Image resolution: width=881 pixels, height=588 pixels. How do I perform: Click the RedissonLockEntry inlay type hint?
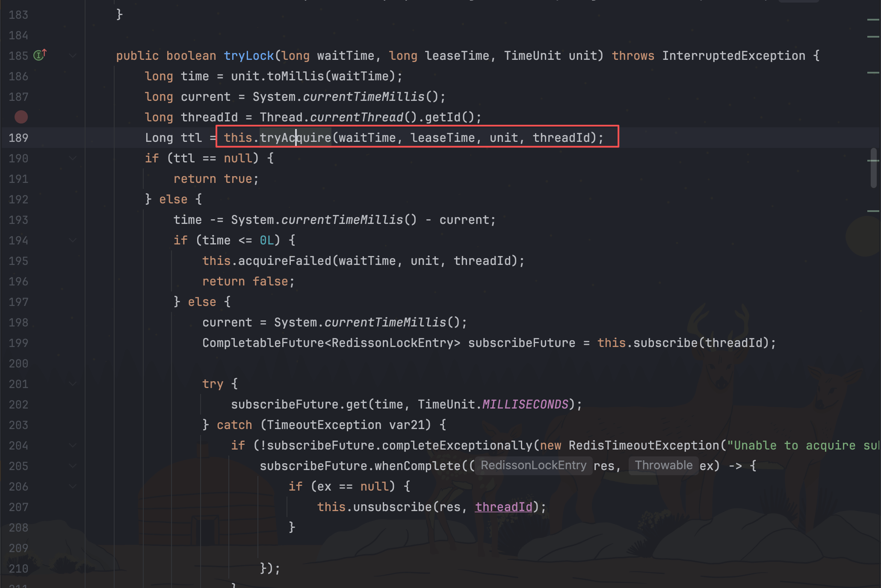click(533, 465)
